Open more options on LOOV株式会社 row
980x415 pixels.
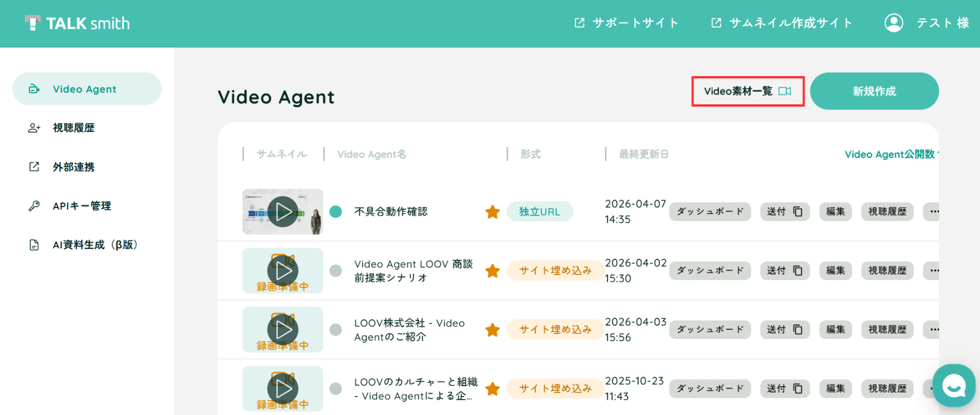click(932, 330)
